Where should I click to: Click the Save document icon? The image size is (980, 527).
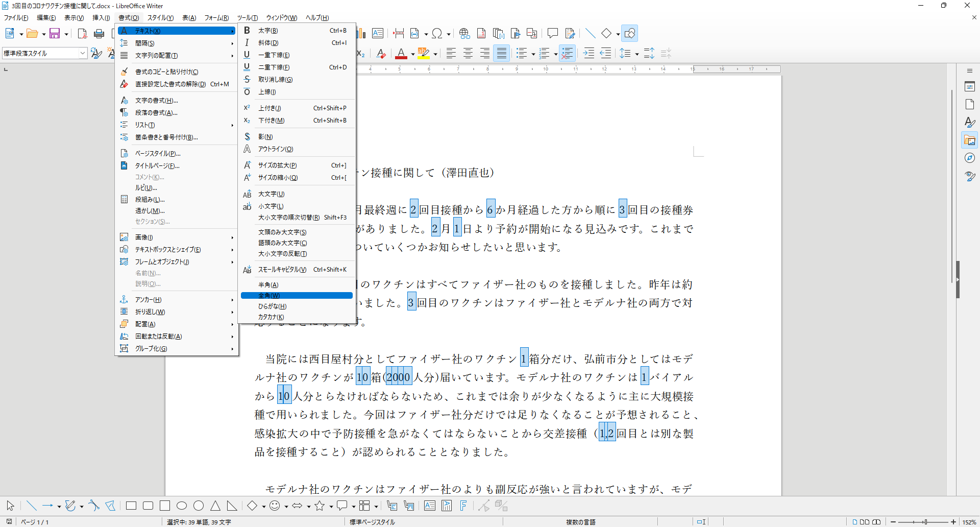pyautogui.click(x=55, y=34)
